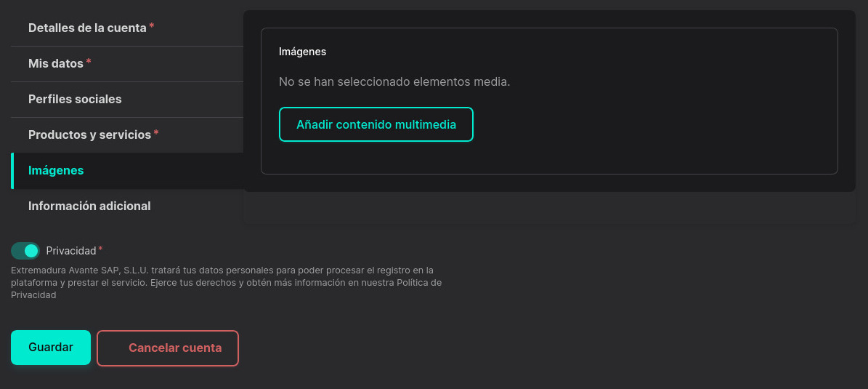Disable the Privacidad toggle switch
868x389 pixels.
25,251
